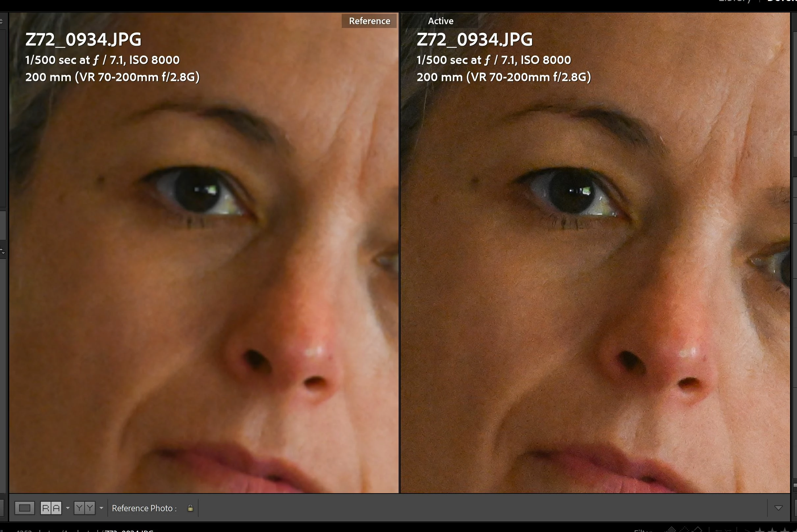The width and height of the screenshot is (797, 532).
Task: Click the Reference label badge
Action: point(369,21)
